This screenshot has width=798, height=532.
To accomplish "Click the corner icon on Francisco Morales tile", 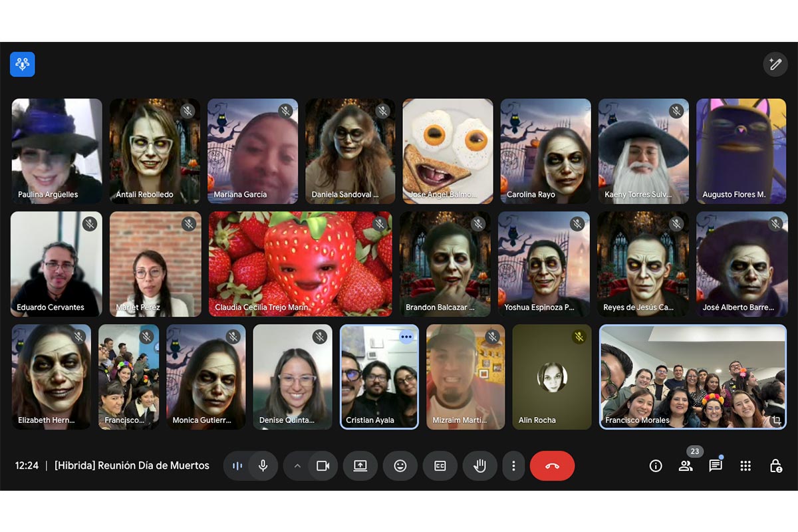I will click(775, 420).
